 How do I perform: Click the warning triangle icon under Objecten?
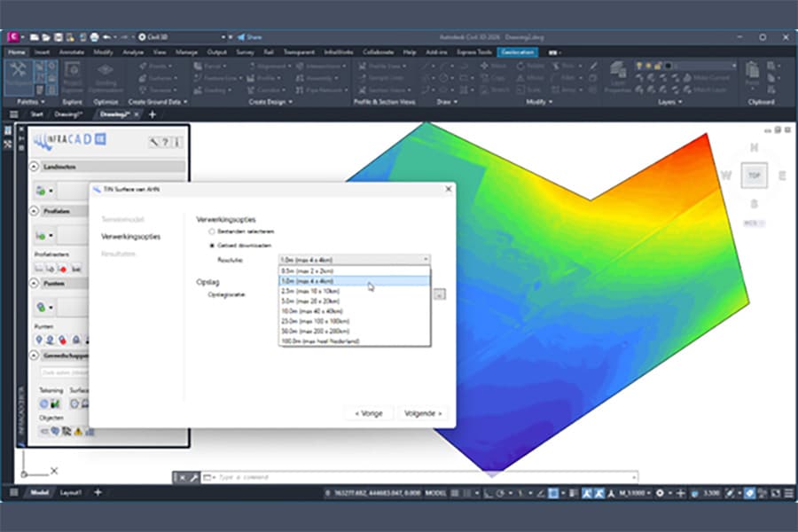pos(78,431)
